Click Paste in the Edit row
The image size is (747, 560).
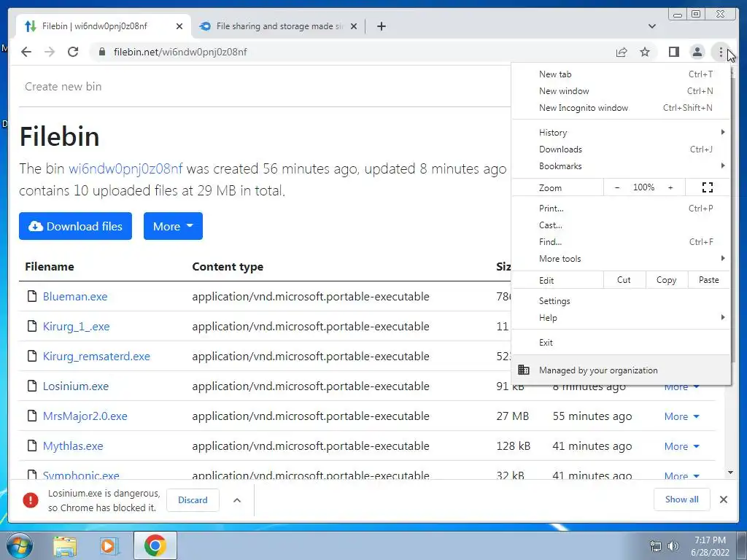pos(709,280)
